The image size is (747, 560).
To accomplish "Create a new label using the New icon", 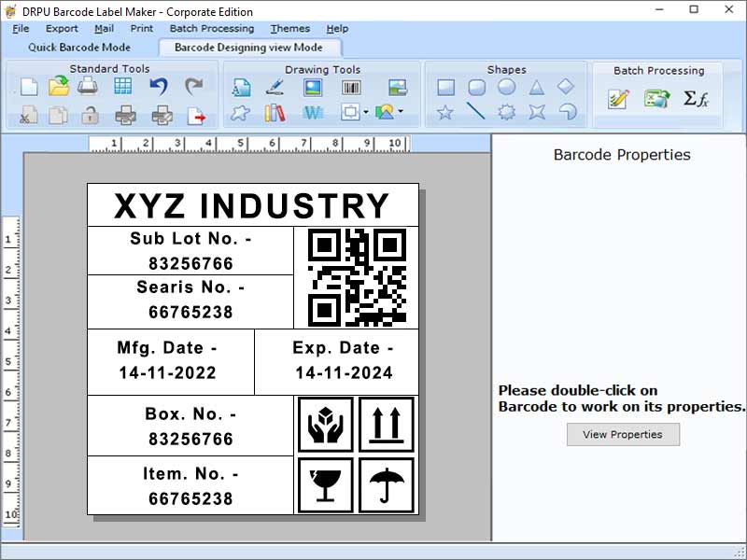I will point(29,87).
